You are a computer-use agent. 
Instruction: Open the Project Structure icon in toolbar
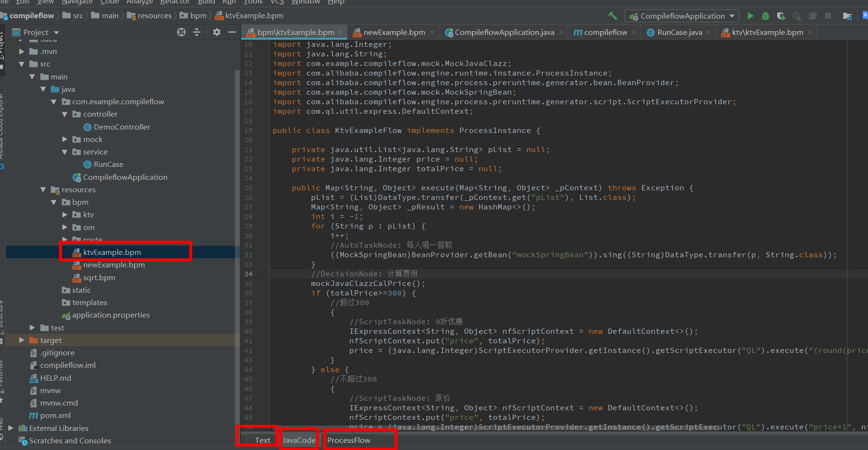pos(847,16)
